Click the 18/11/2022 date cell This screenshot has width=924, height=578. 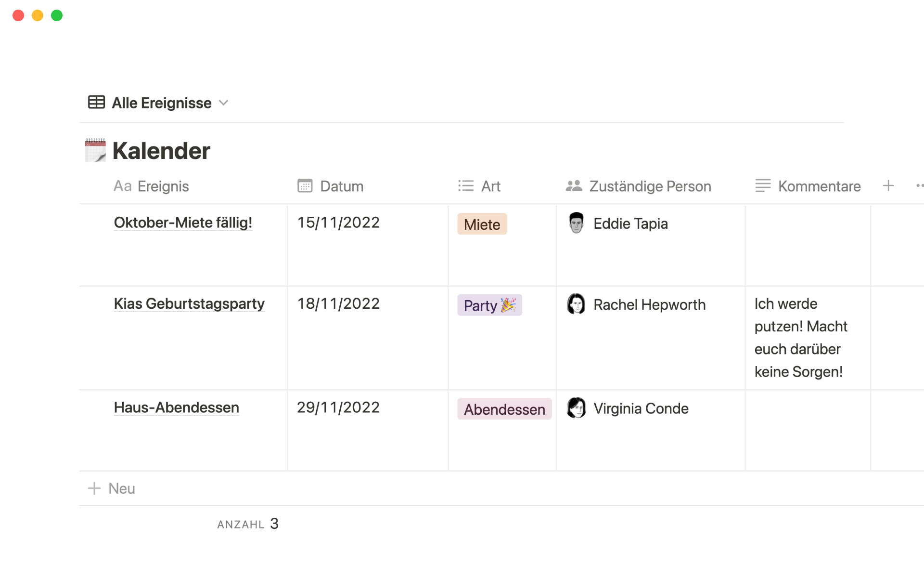[338, 304]
